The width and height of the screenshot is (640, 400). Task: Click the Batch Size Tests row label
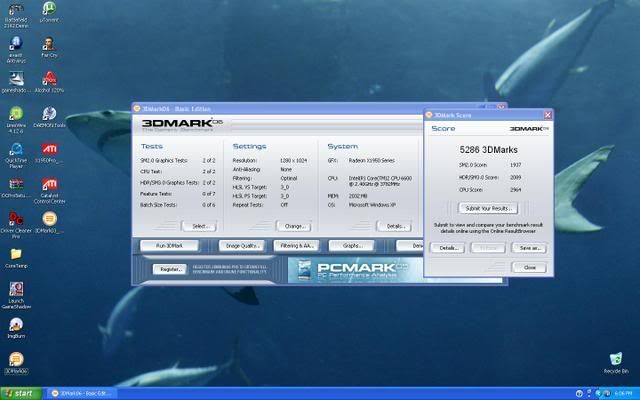(x=158, y=205)
